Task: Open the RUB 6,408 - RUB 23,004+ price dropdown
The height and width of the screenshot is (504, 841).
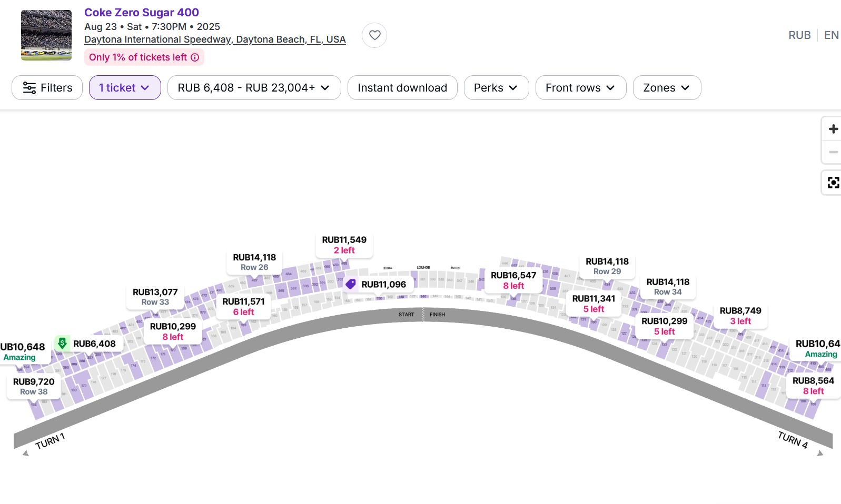Action: (254, 88)
